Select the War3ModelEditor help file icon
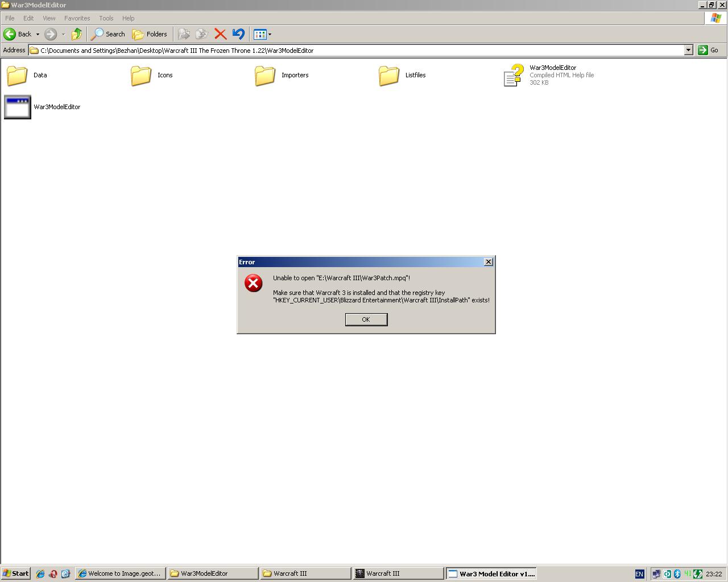This screenshot has height=582, width=728. [x=514, y=75]
